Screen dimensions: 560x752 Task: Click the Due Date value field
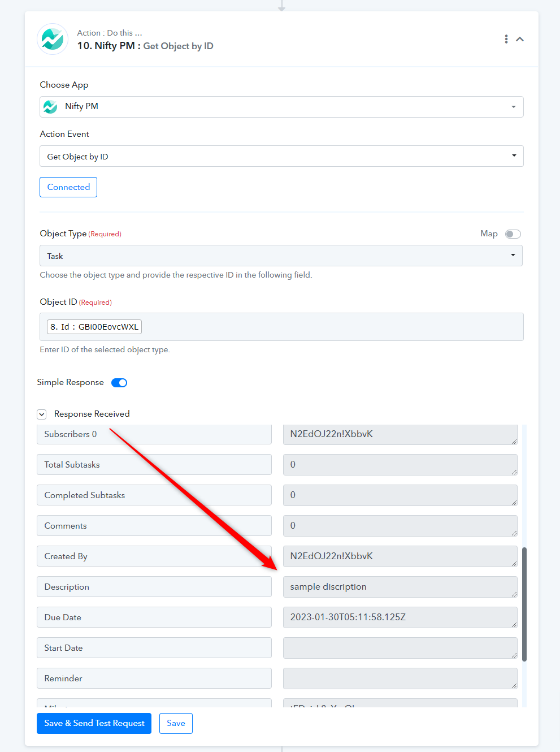(x=400, y=617)
